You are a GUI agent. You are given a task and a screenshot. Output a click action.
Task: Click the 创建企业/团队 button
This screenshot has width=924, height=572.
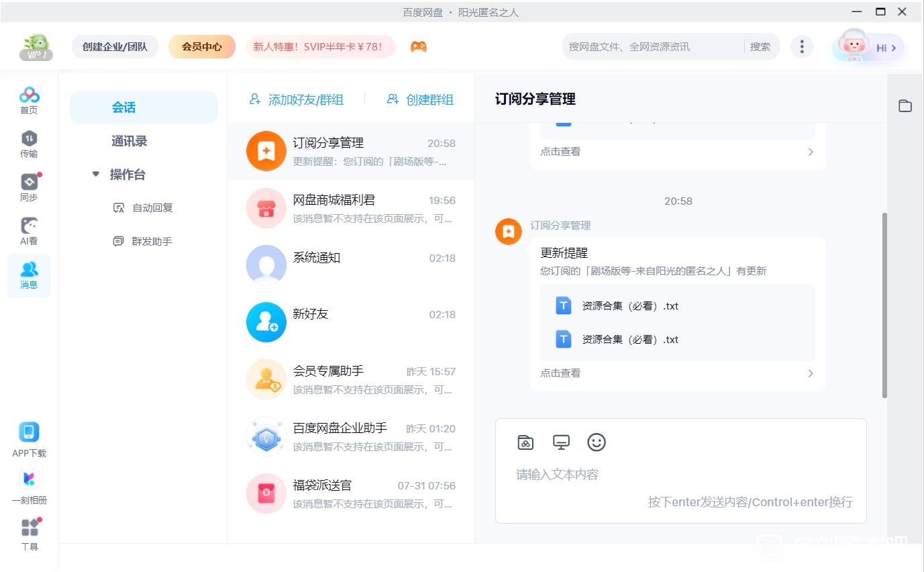(115, 47)
